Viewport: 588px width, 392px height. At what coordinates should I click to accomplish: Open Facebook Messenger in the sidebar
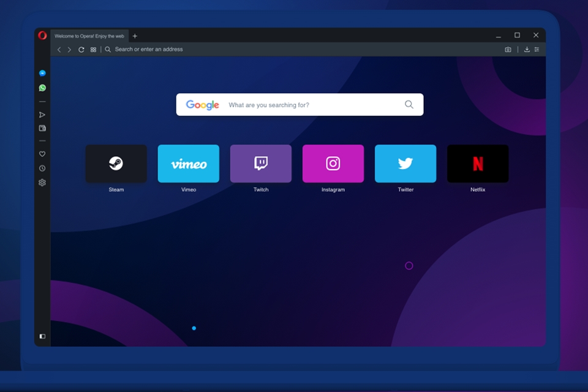tap(42, 72)
